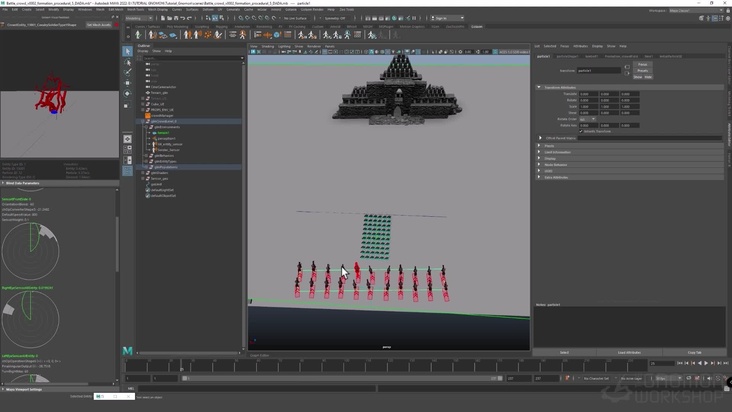Choose the Lasso select tool
This screenshot has height=412, width=732.
[127, 62]
